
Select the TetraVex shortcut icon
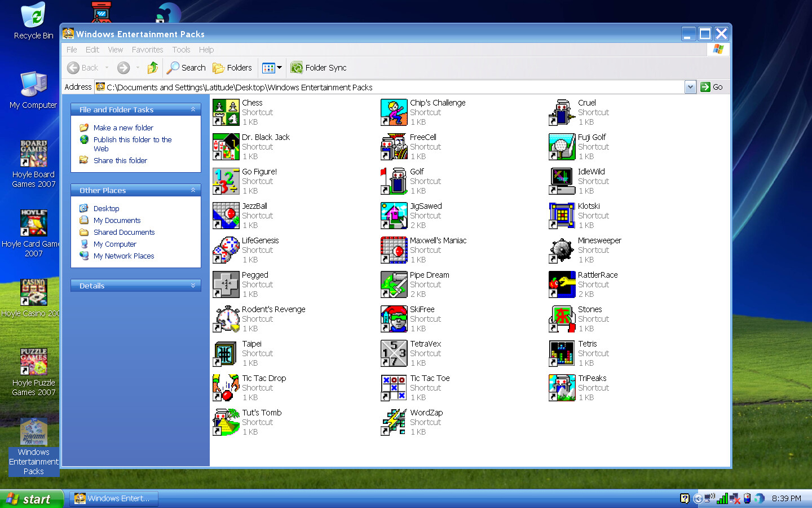coord(394,353)
